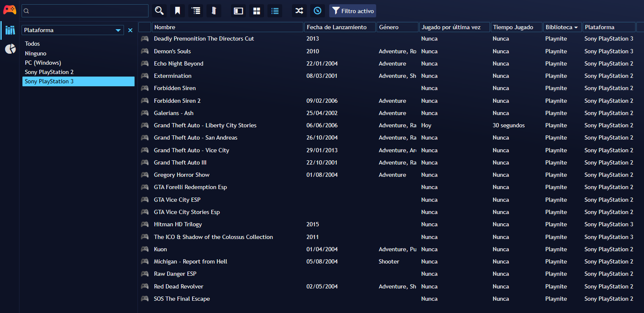Click the global search magnifier icon

coord(159,11)
